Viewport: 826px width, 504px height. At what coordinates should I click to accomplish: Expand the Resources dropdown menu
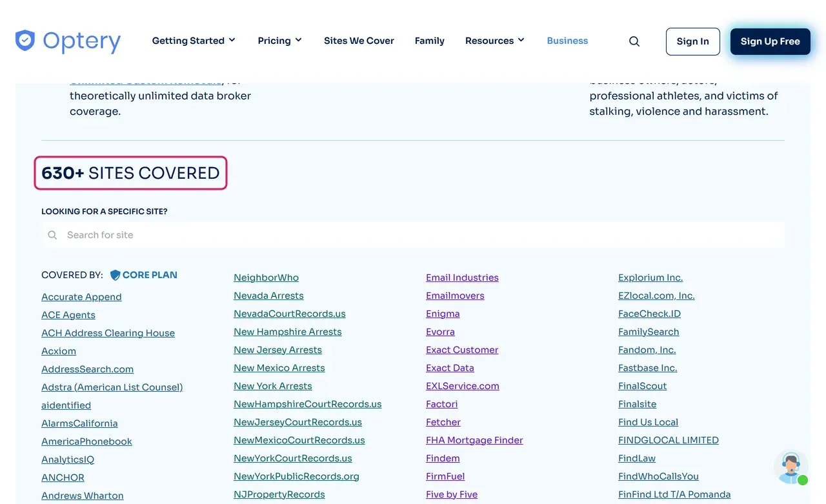tap(495, 41)
